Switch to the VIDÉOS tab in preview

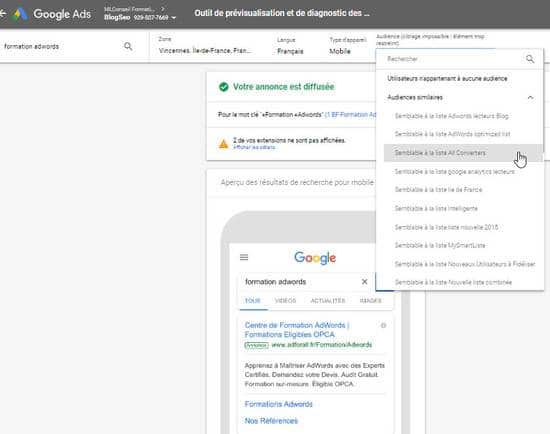[x=286, y=301]
